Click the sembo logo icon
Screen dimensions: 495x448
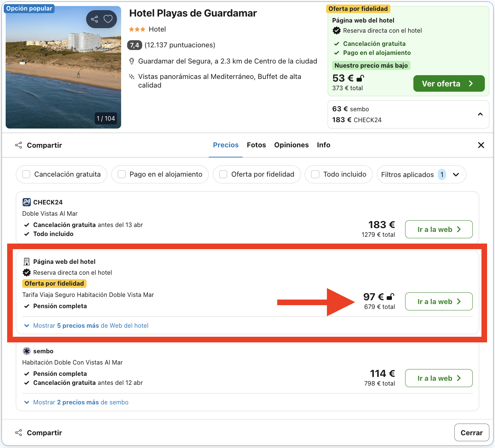[26, 351]
